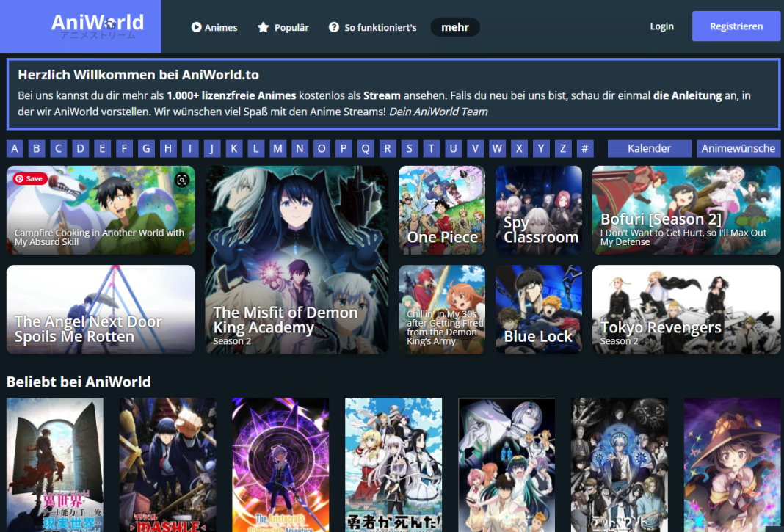Open the Kalender page

(x=649, y=148)
